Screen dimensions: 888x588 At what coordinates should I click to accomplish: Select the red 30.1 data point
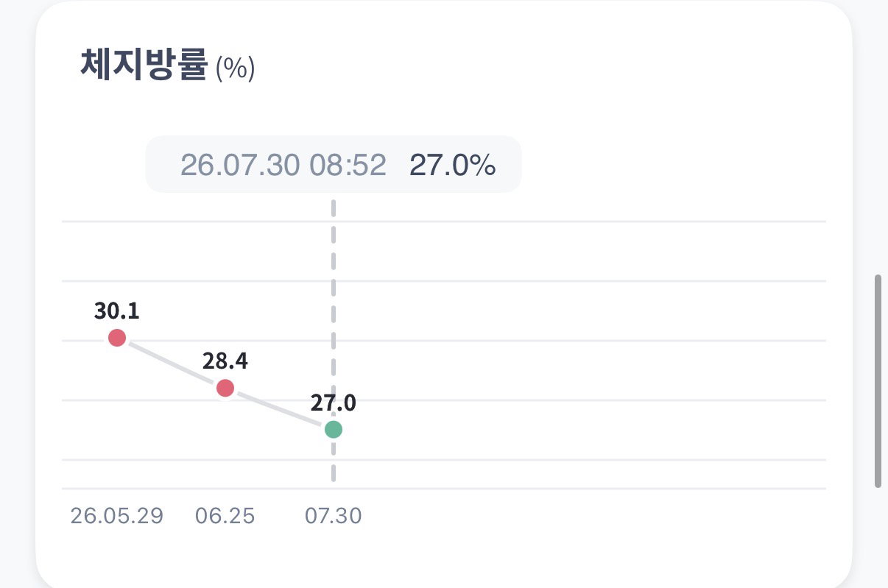117,338
